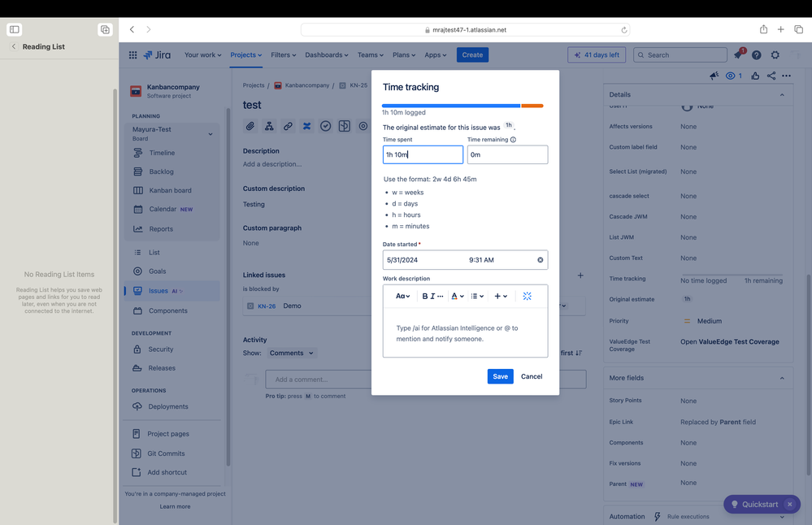Click the Link issue icon
This screenshot has height=525, width=812.
coord(288,126)
